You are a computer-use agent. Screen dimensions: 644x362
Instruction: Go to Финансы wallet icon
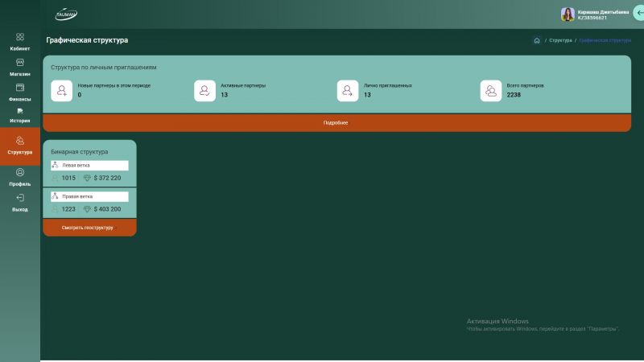click(20, 88)
